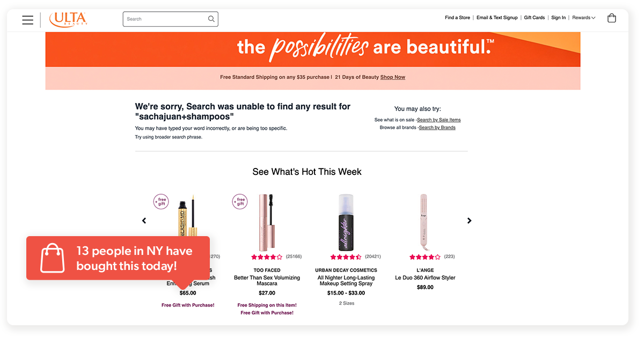Image resolution: width=644 pixels, height=344 pixels.
Task: Open the hamburger navigation menu
Action: (x=27, y=19)
